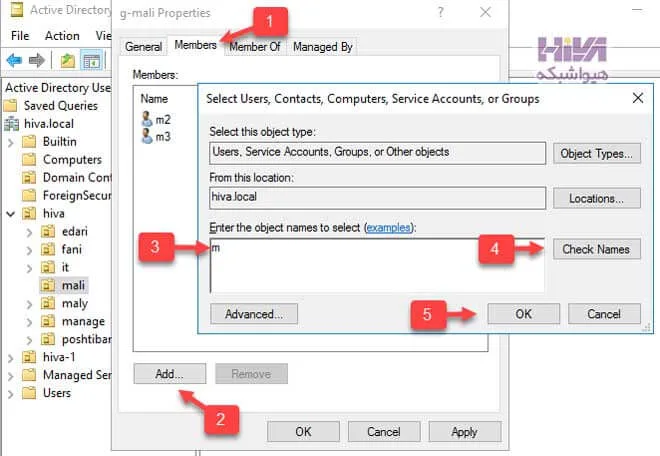
Task: Click the Check Names button
Action: coord(596,249)
